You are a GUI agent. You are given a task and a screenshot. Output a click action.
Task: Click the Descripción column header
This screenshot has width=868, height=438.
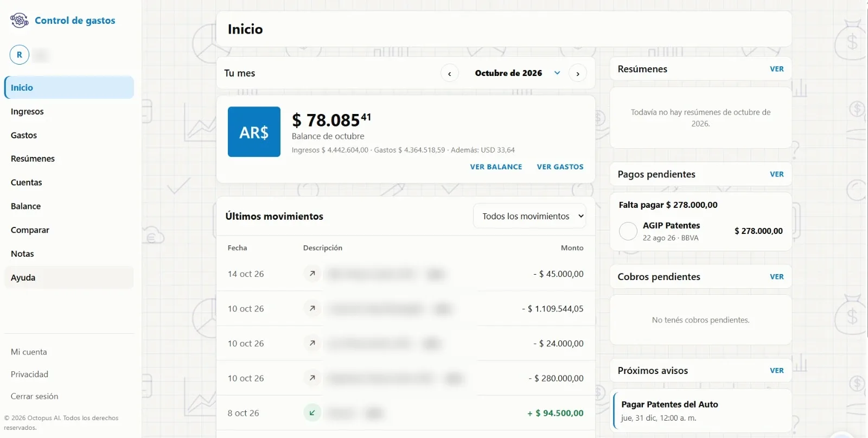coord(323,247)
